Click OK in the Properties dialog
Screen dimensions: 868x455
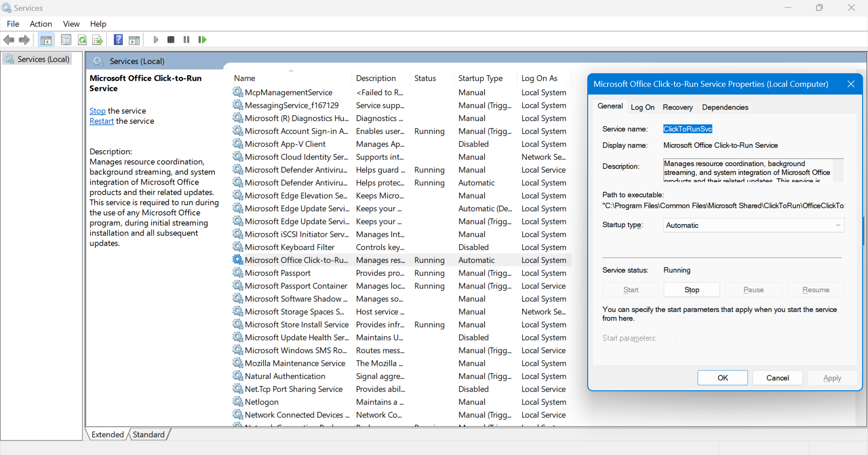(x=722, y=378)
